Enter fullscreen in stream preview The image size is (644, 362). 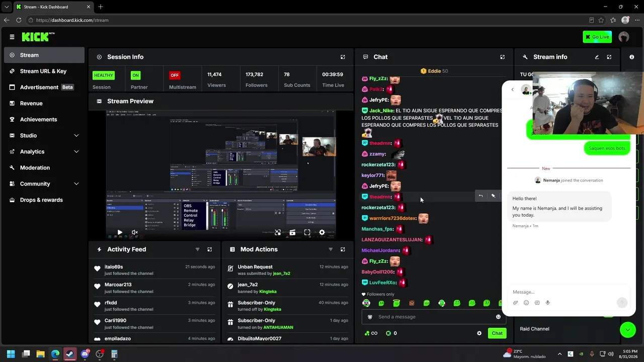307,232
